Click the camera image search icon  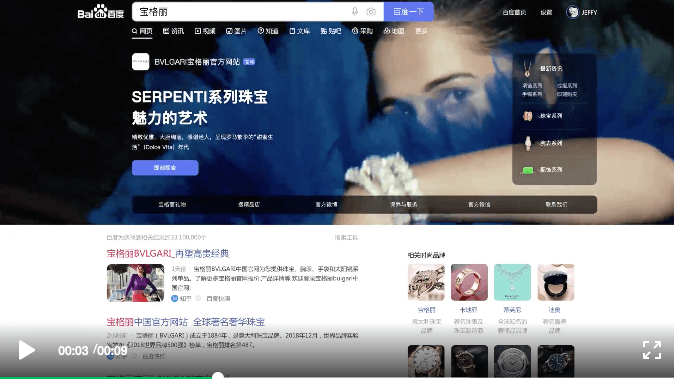371,12
